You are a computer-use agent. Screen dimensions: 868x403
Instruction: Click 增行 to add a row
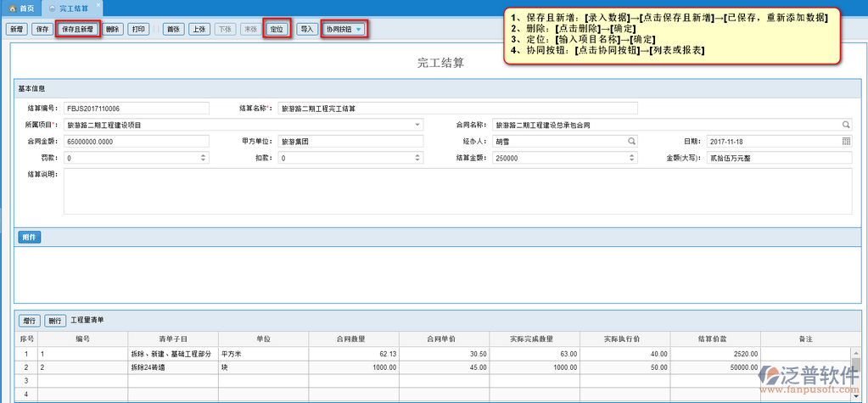29,321
